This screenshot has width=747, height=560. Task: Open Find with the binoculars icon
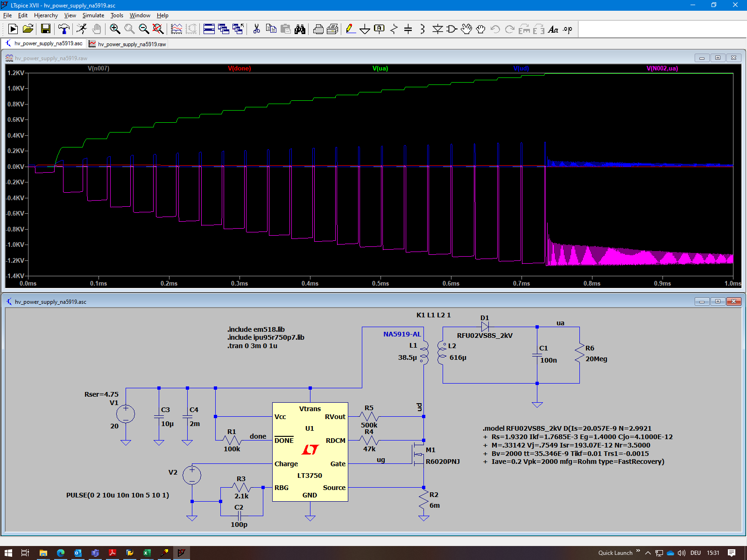tap(300, 29)
